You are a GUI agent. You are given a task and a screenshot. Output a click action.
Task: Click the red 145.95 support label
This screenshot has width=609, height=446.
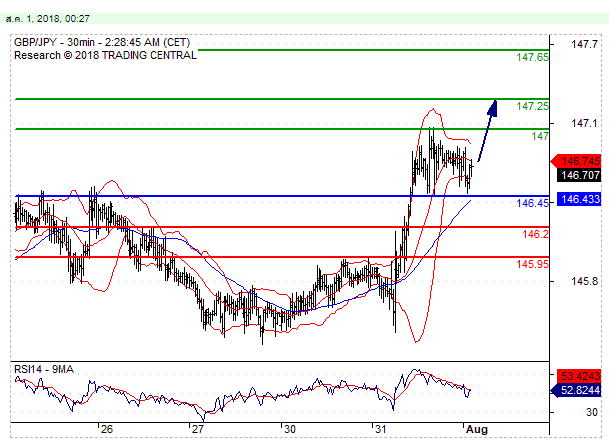pos(532,264)
